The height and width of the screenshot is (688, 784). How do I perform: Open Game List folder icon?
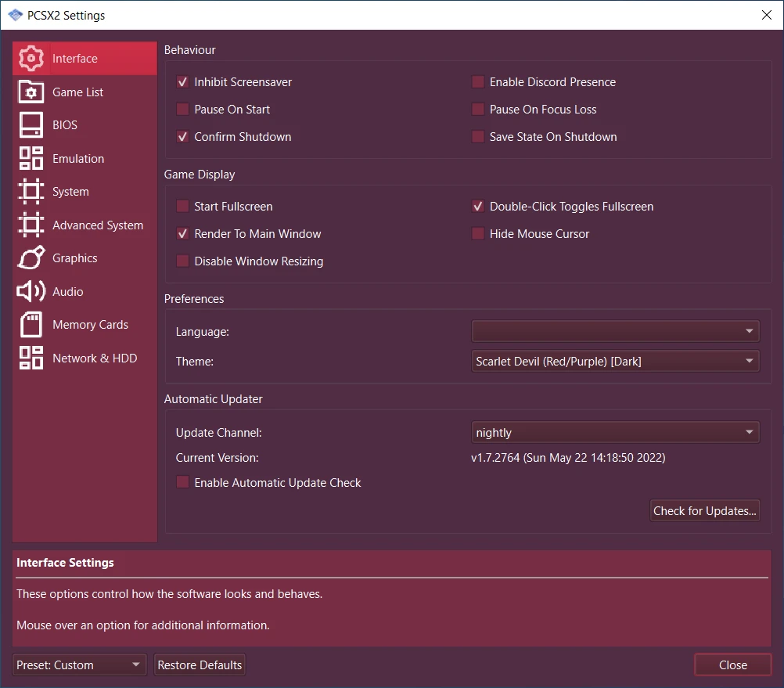click(x=31, y=92)
